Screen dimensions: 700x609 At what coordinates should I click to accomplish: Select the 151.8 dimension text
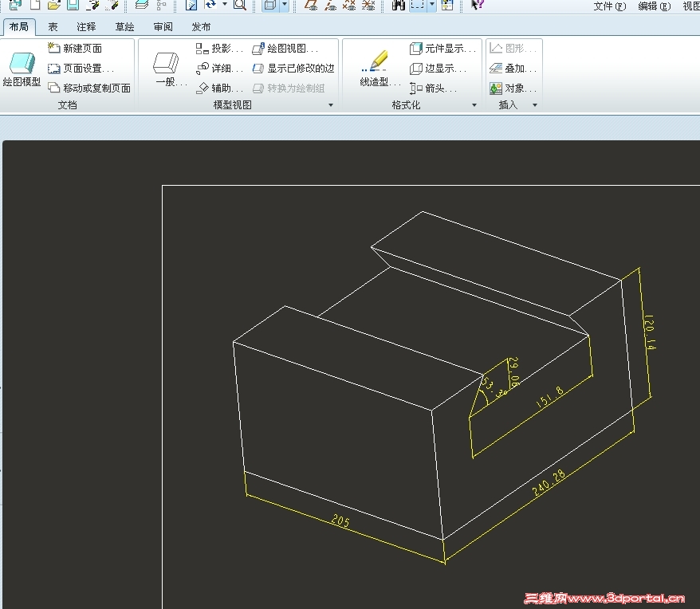click(x=550, y=396)
